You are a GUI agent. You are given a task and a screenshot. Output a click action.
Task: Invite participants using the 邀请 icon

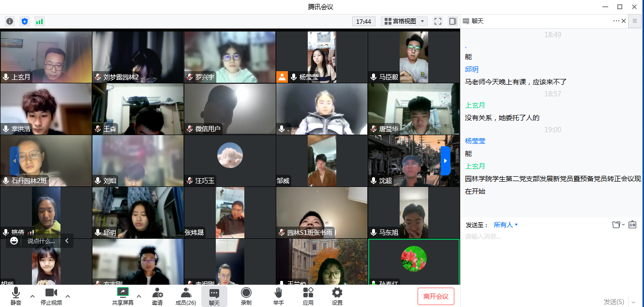pyautogui.click(x=157, y=296)
